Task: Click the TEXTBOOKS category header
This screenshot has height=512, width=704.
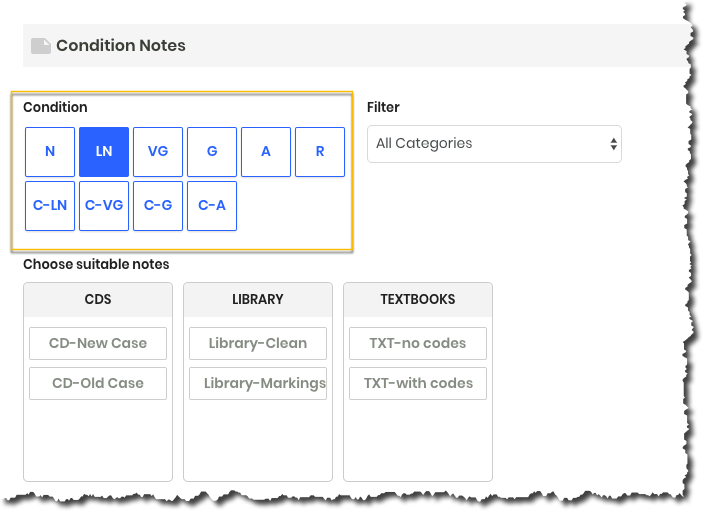Action: [x=418, y=300]
